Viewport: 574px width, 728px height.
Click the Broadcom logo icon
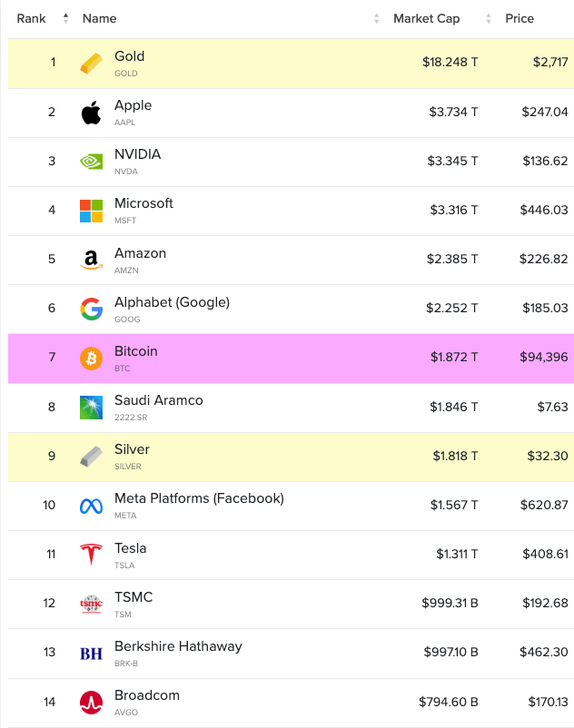[91, 702]
